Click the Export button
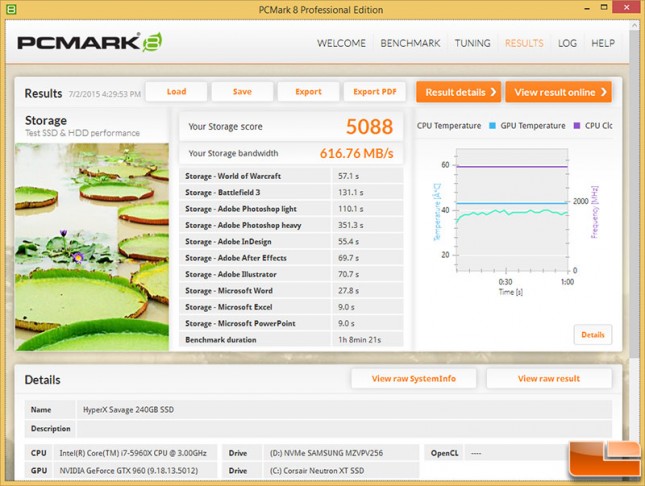This screenshot has width=645, height=486. [x=308, y=91]
